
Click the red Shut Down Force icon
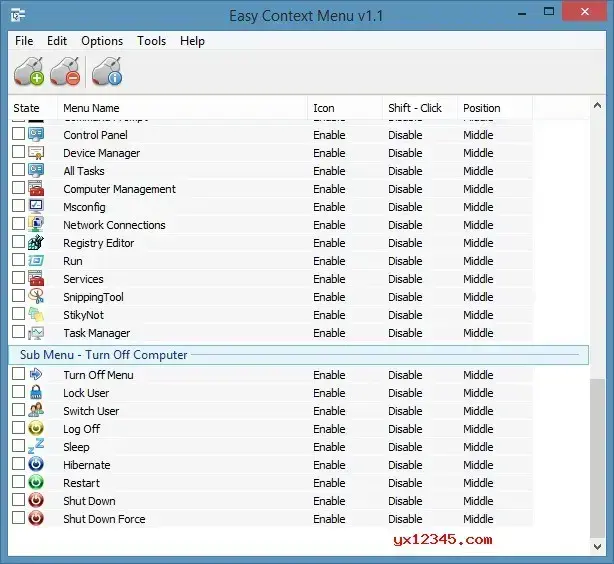36,518
